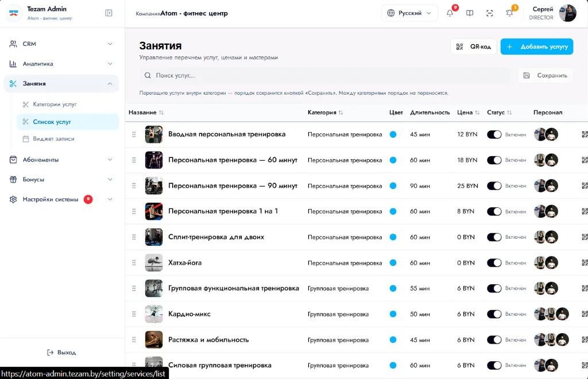The height and width of the screenshot is (379, 588).
Task: Click the scan frame icon in header
Action: [489, 13]
